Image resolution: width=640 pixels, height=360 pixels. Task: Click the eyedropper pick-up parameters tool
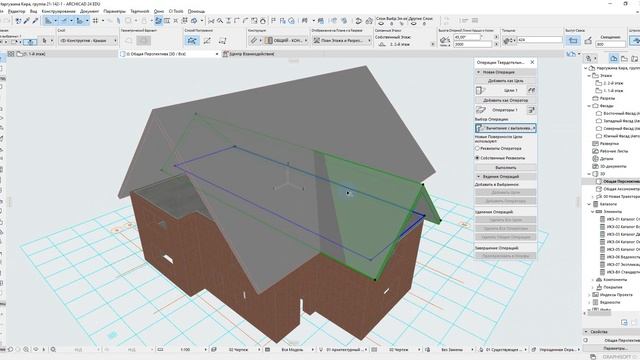[x=27, y=20]
